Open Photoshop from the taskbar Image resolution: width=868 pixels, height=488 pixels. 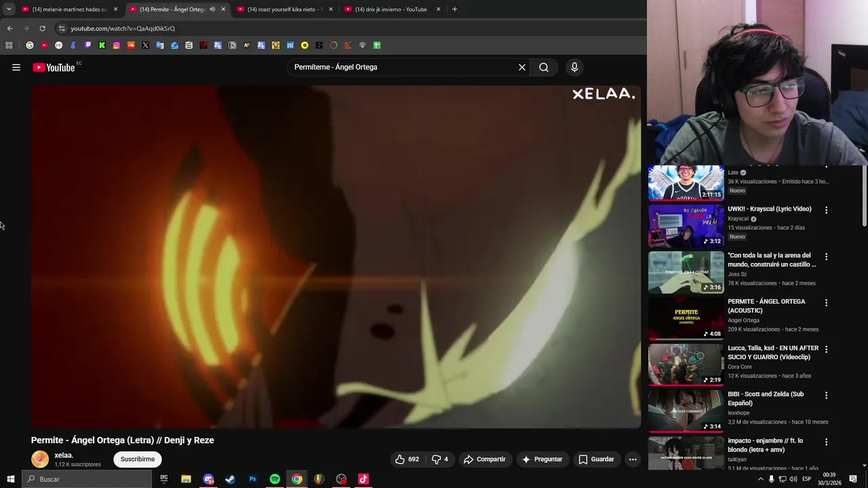[x=252, y=479]
